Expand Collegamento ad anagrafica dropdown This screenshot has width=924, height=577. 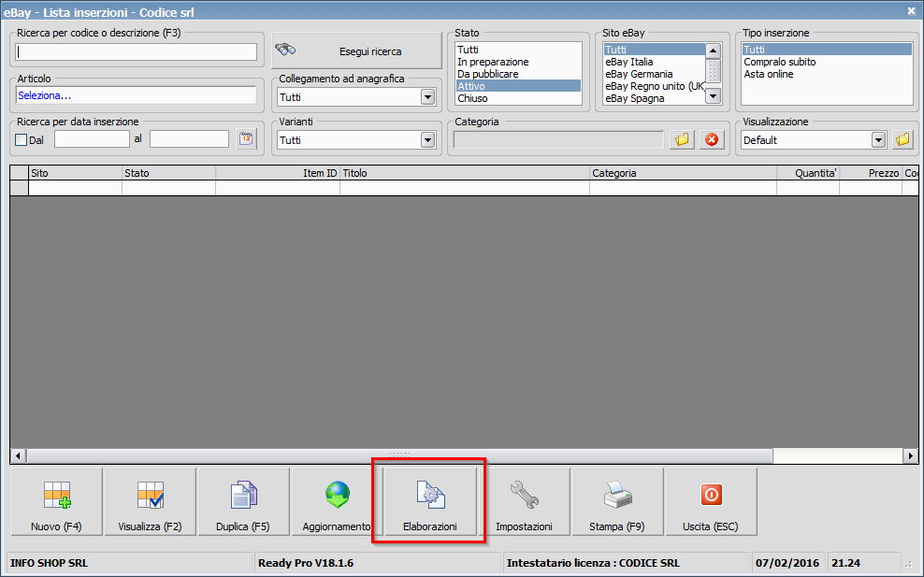[427, 97]
